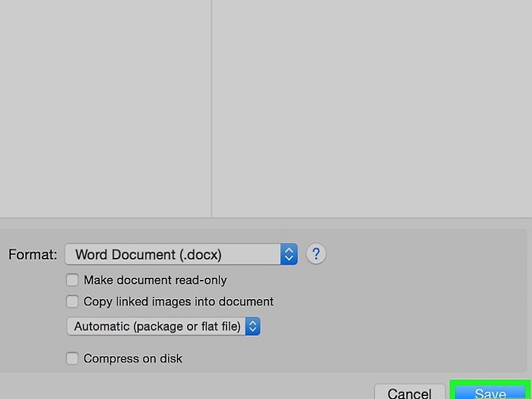The height and width of the screenshot is (399, 532).
Task: Enable the Make document read-only checkbox
Action: [72, 280]
